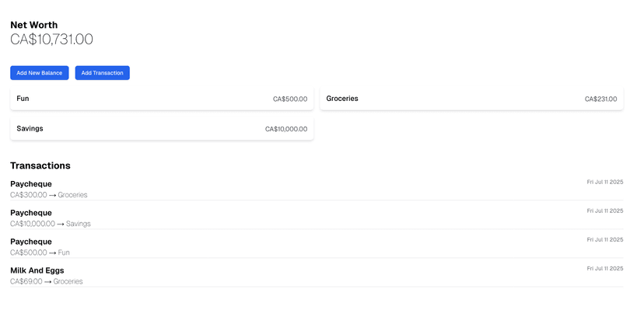Viewport: 644px width, 327px height.
Task: Click the CA$10,000.00 → Savings detail text
Action: (x=50, y=224)
